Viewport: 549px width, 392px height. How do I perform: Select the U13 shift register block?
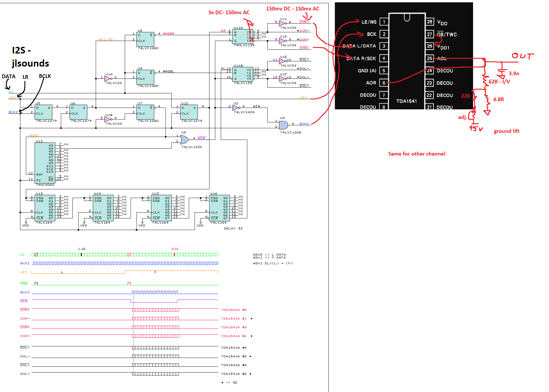coord(45,208)
